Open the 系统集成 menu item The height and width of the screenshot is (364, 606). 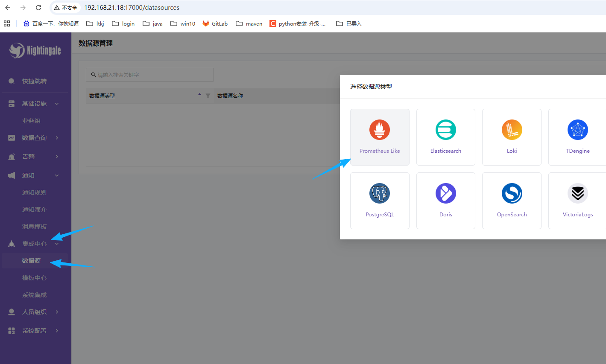click(34, 295)
